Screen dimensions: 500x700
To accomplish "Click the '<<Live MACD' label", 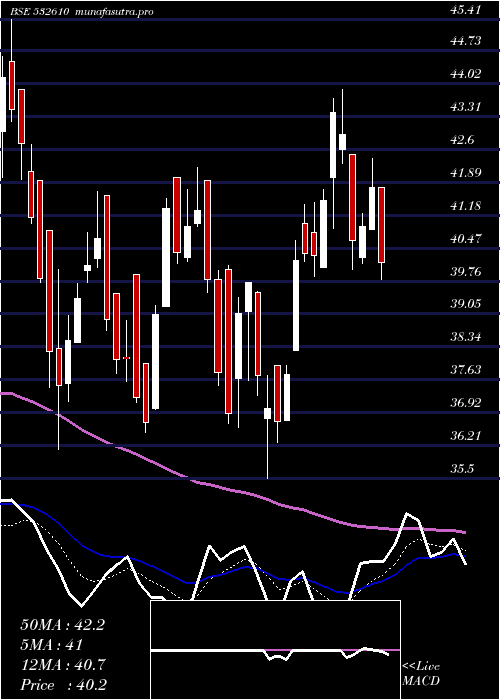I will point(421,674).
